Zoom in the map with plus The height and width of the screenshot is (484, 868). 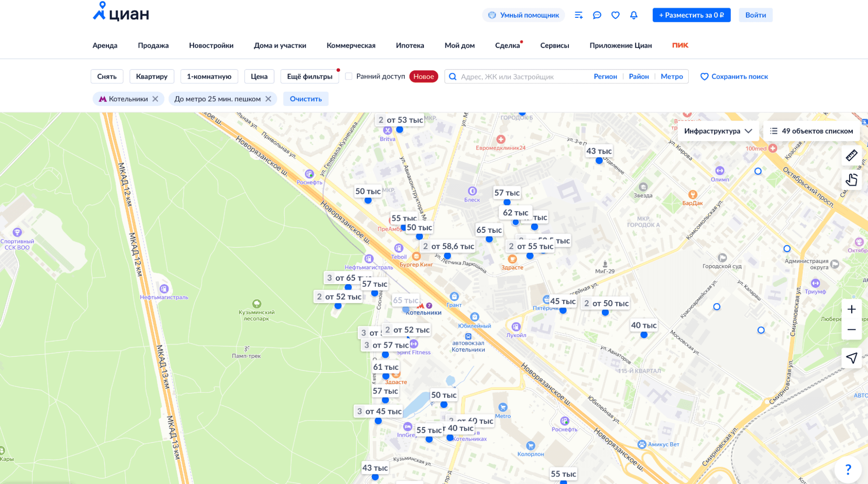click(x=851, y=309)
